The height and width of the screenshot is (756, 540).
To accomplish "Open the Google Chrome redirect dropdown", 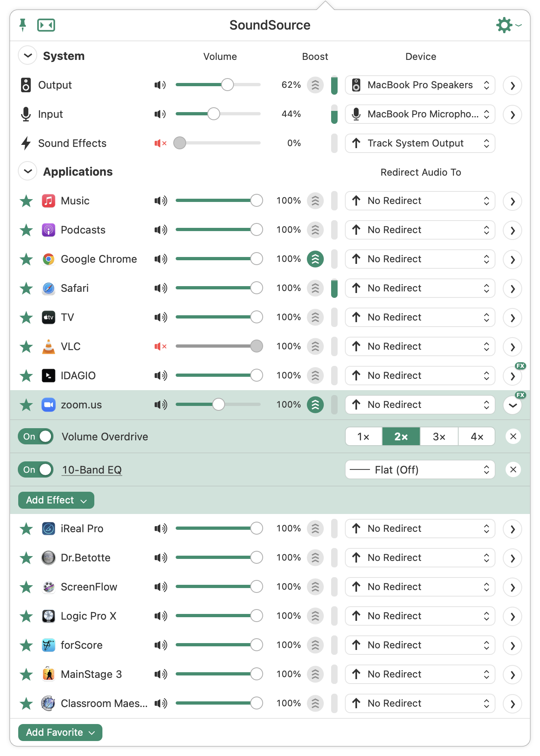I will pos(420,259).
